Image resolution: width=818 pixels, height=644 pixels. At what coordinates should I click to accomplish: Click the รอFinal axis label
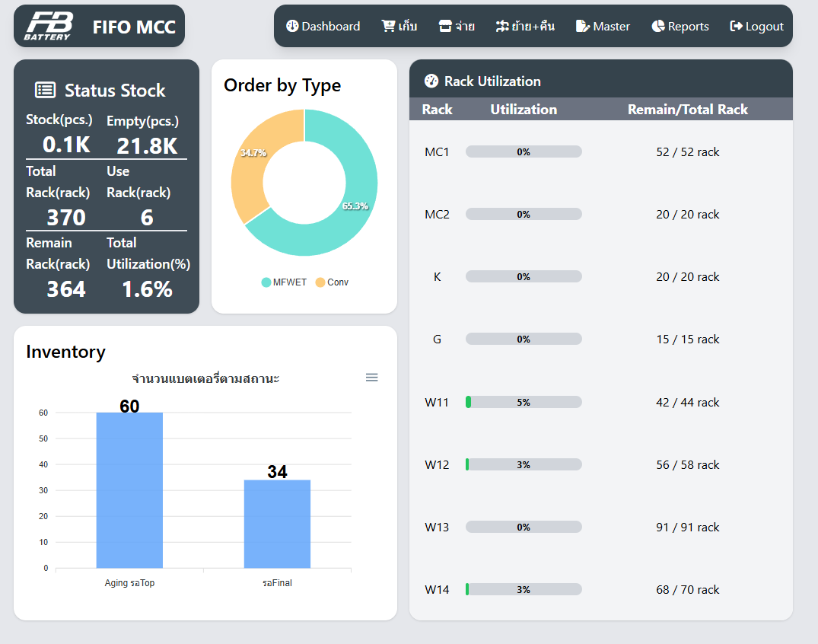277,583
